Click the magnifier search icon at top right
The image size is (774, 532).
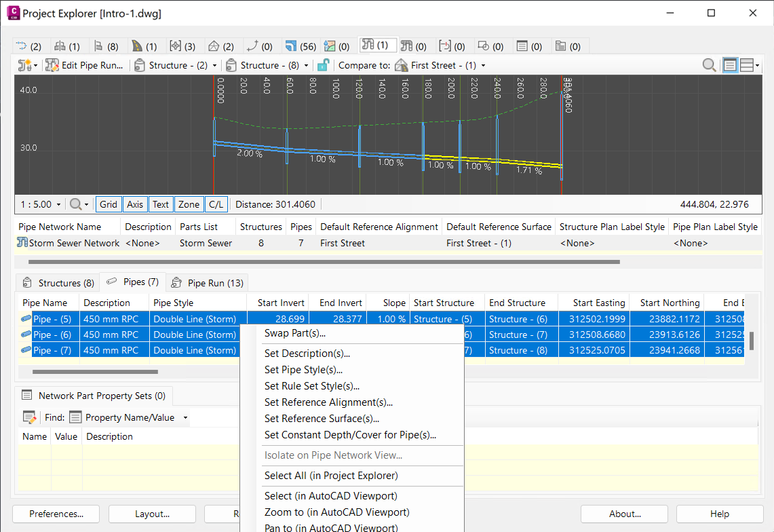[x=709, y=65]
